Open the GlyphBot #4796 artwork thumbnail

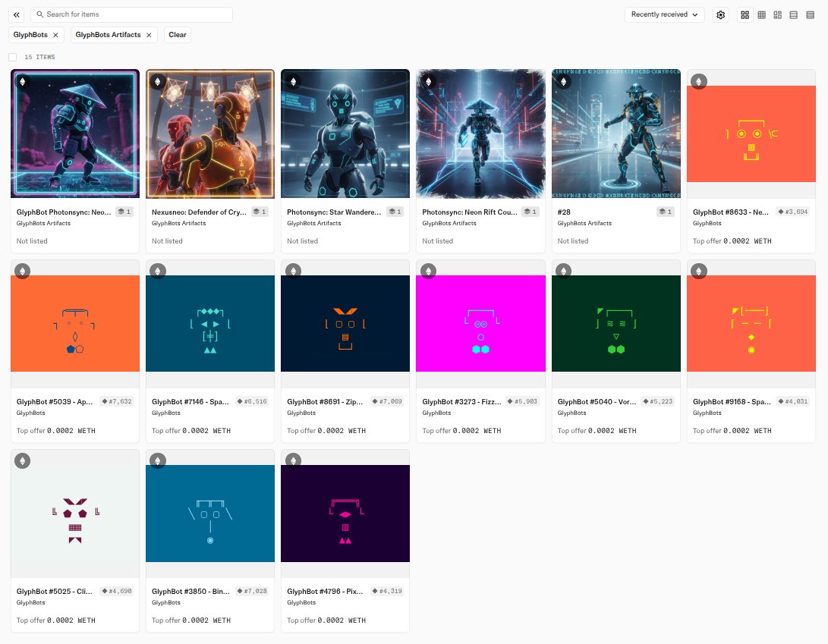click(x=345, y=513)
